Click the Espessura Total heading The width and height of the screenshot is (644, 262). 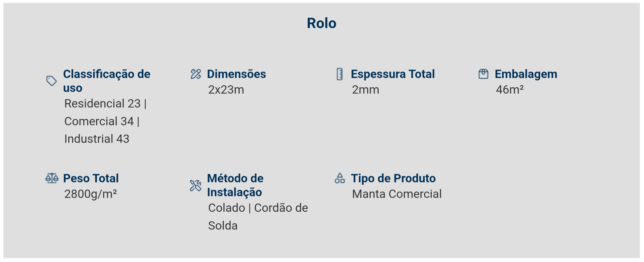click(x=393, y=74)
